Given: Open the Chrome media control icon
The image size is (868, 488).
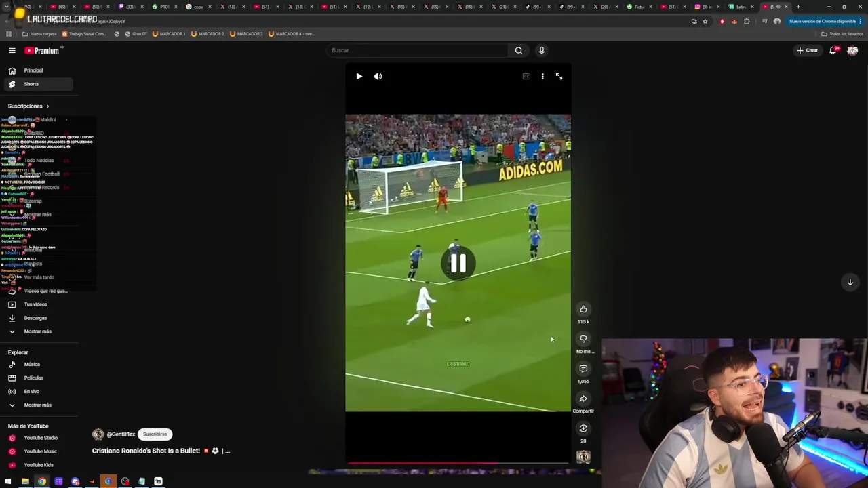Looking at the screenshot, I should [x=765, y=22].
